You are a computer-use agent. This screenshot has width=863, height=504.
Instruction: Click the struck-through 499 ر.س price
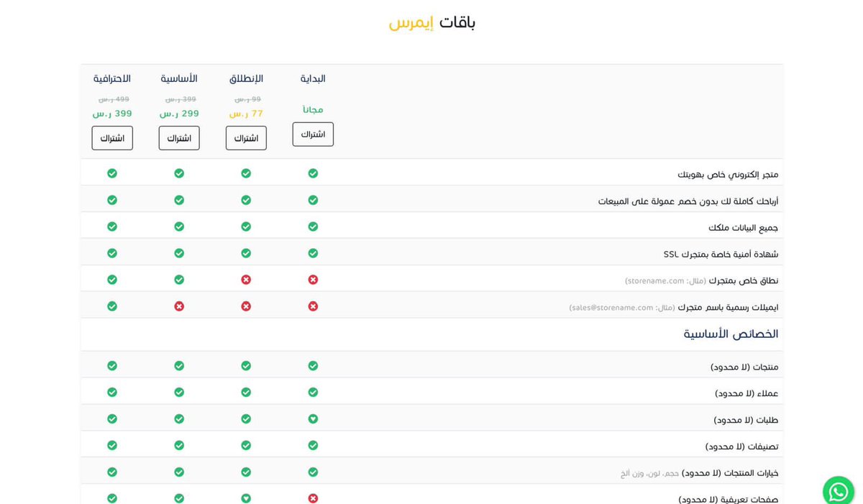tap(114, 99)
